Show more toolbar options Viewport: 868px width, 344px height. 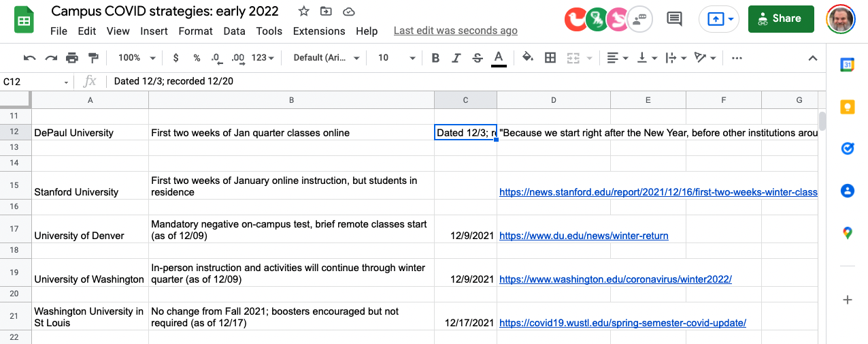point(737,58)
